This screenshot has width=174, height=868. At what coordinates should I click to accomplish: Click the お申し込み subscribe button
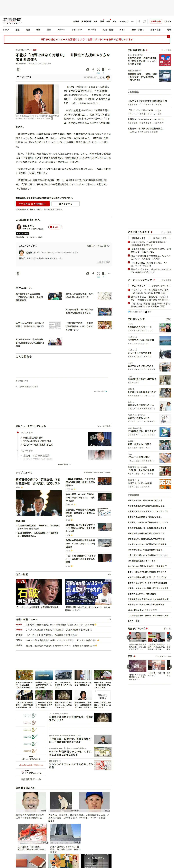(156, 21)
